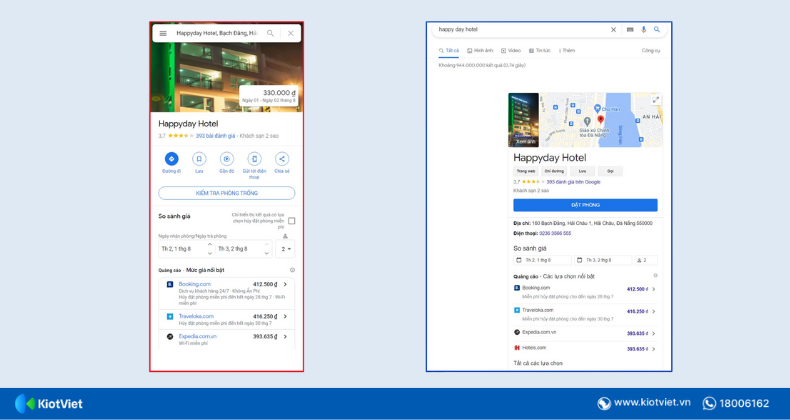
Task: Click the microphone voice search icon
Action: tap(643, 30)
